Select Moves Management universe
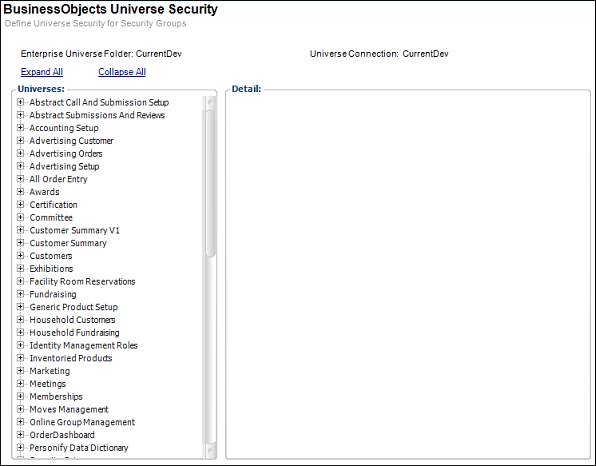 tap(69, 409)
